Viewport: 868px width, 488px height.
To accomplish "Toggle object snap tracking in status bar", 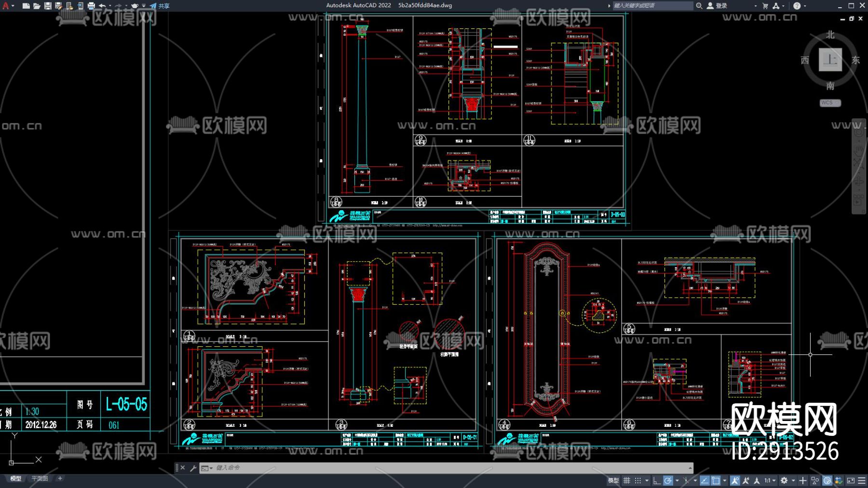I will [705, 481].
